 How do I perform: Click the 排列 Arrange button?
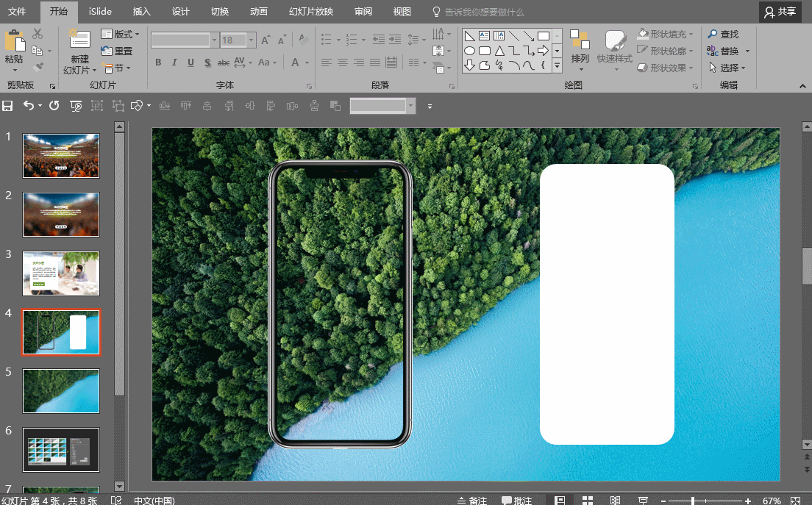(x=580, y=51)
